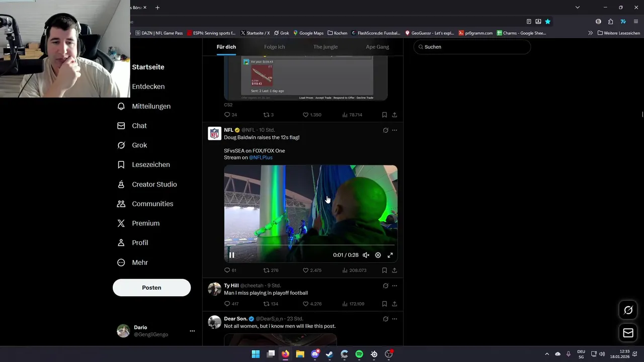Image resolution: width=644 pixels, height=362 pixels.
Task: Open Communities icon in sidebar
Action: [121, 204]
